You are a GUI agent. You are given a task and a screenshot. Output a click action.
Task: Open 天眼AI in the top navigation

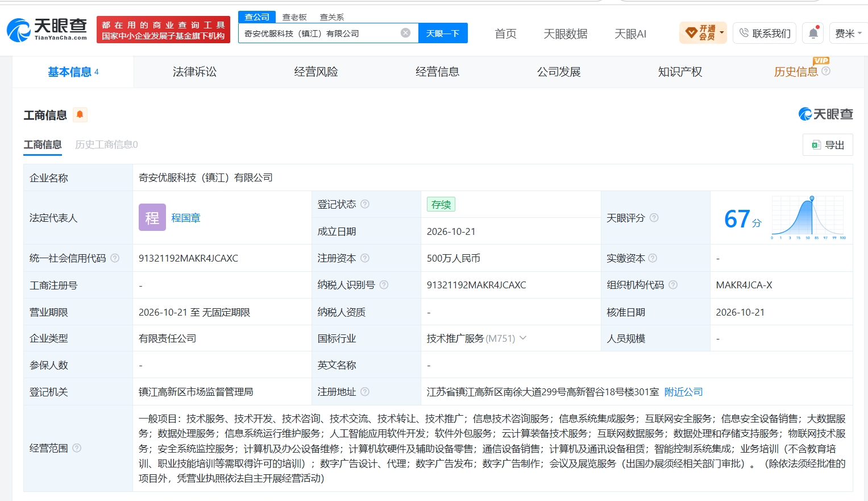coord(630,34)
